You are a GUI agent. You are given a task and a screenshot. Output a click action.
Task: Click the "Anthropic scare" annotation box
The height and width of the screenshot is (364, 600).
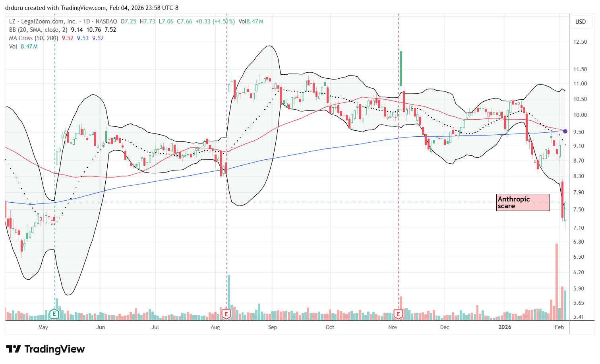point(523,203)
